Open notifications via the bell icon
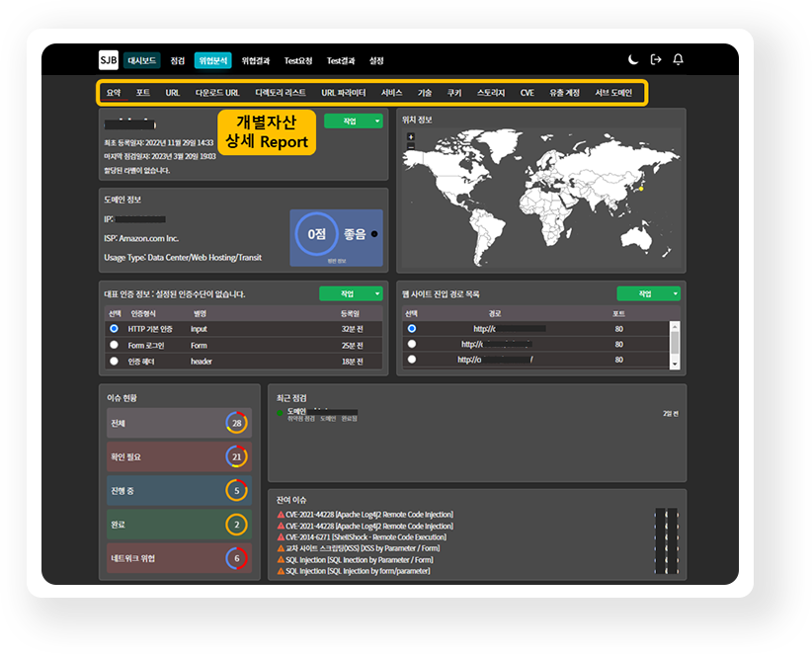Screen dimensions: 812x654 (678, 60)
